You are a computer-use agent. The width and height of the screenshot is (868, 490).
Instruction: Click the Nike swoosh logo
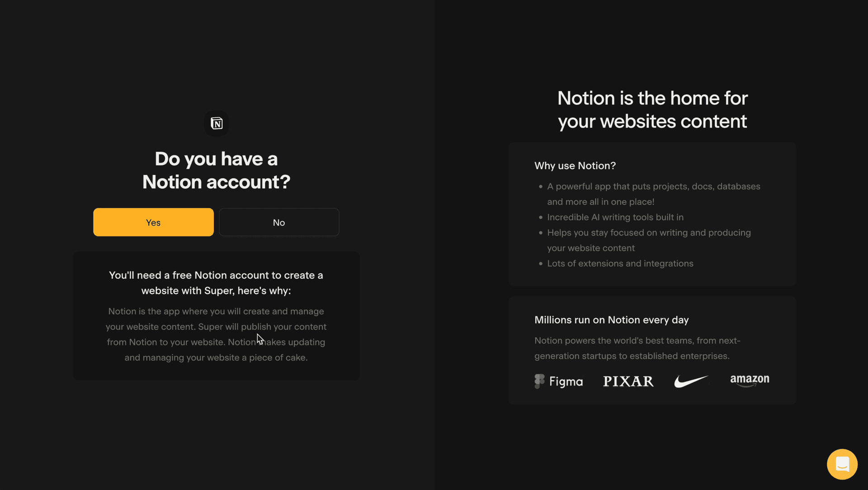pyautogui.click(x=691, y=382)
